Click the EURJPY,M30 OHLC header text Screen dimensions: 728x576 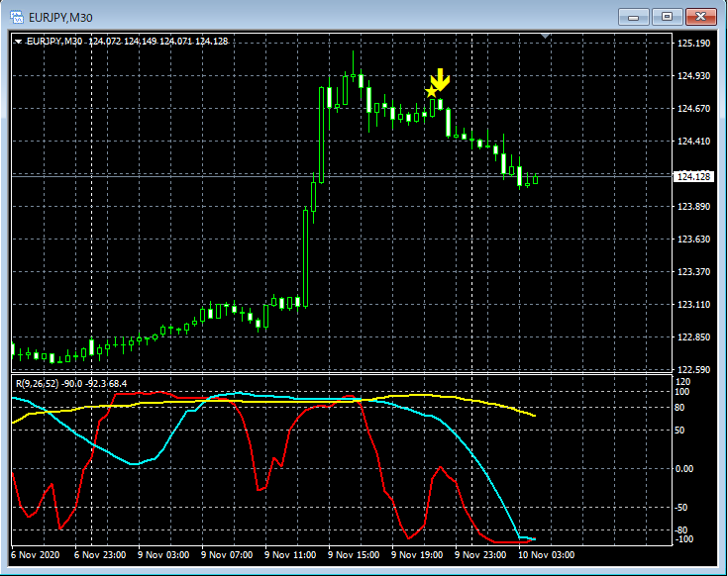127,41
